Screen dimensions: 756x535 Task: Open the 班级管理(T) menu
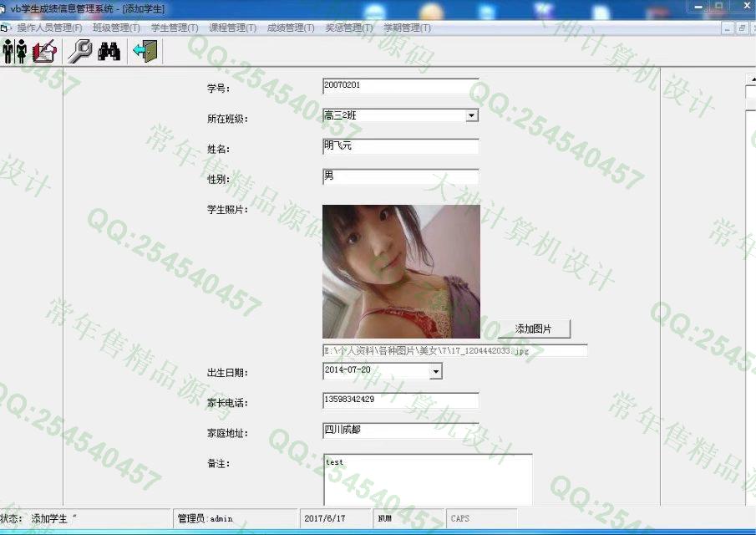[117, 28]
